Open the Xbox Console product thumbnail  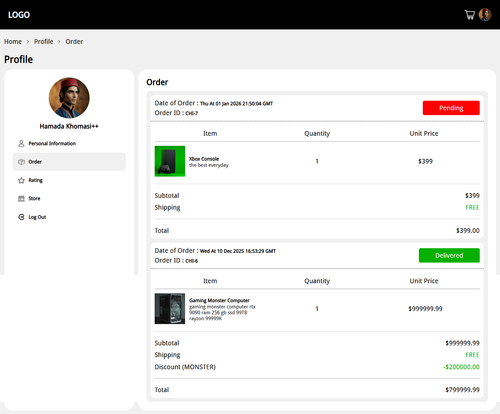170,161
